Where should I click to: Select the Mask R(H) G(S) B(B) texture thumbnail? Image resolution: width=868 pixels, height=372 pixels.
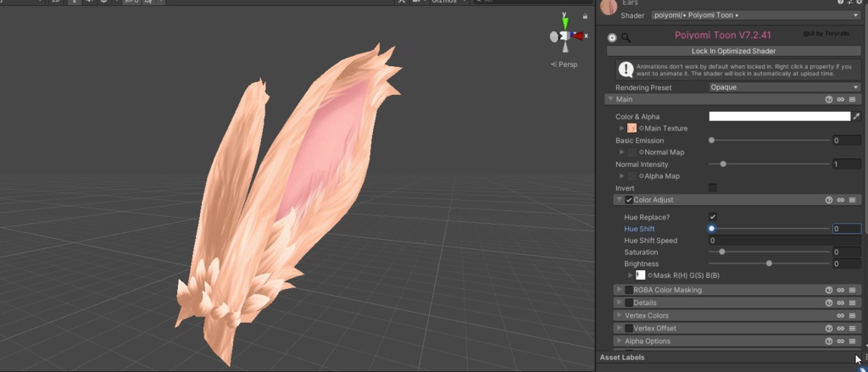click(641, 275)
